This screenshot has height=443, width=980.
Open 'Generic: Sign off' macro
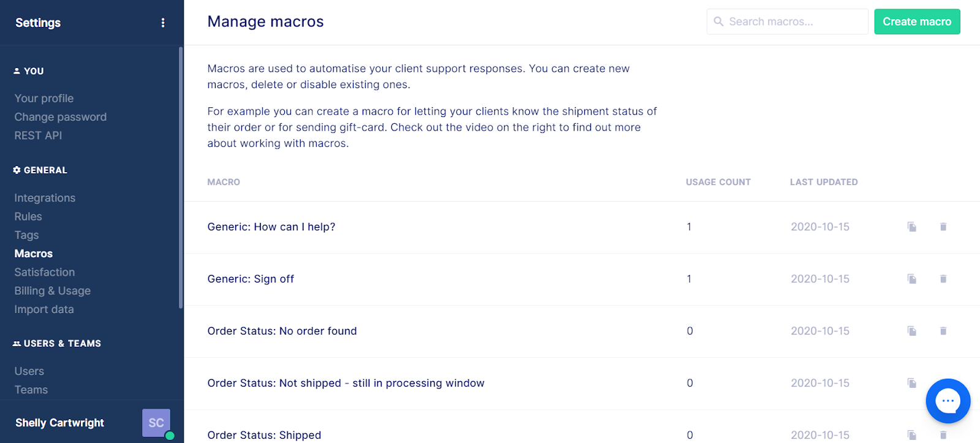tap(251, 279)
